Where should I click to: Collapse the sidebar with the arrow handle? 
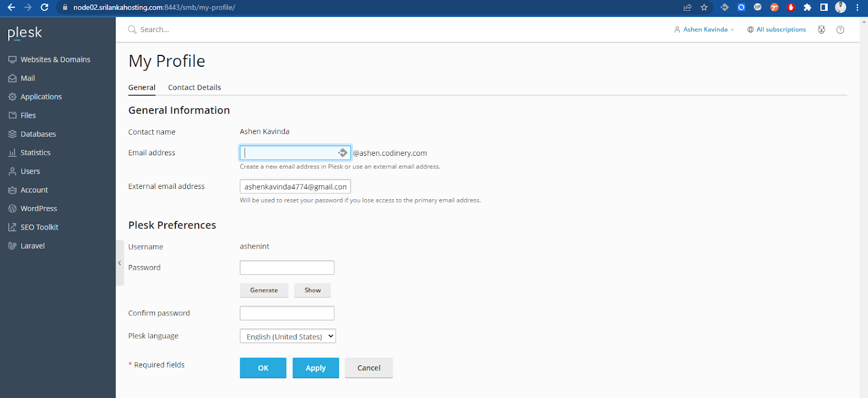(x=120, y=263)
